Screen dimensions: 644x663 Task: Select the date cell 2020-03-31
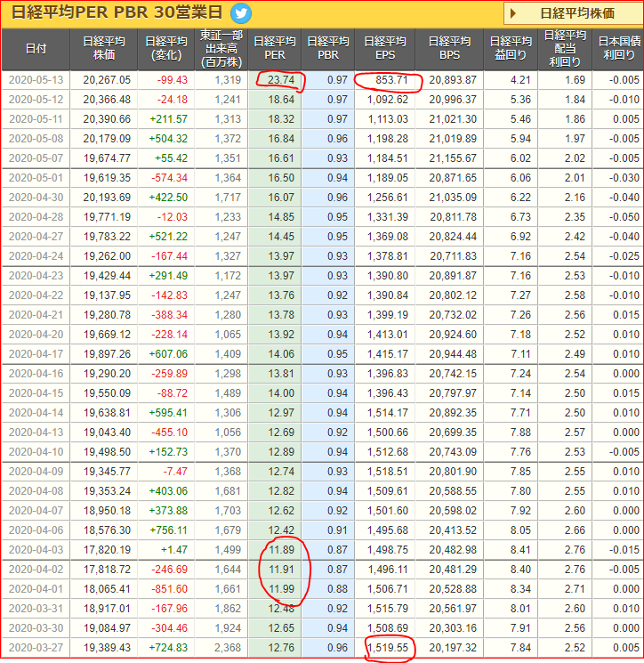point(36,609)
